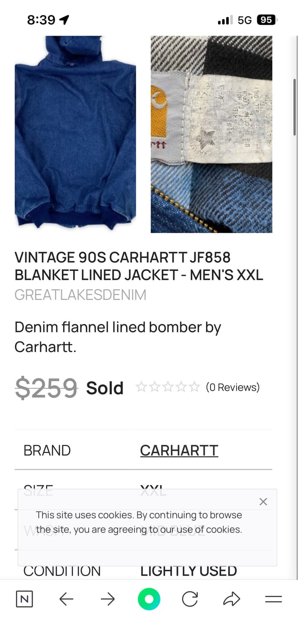Click the struck-through $259 price

pos(46,388)
